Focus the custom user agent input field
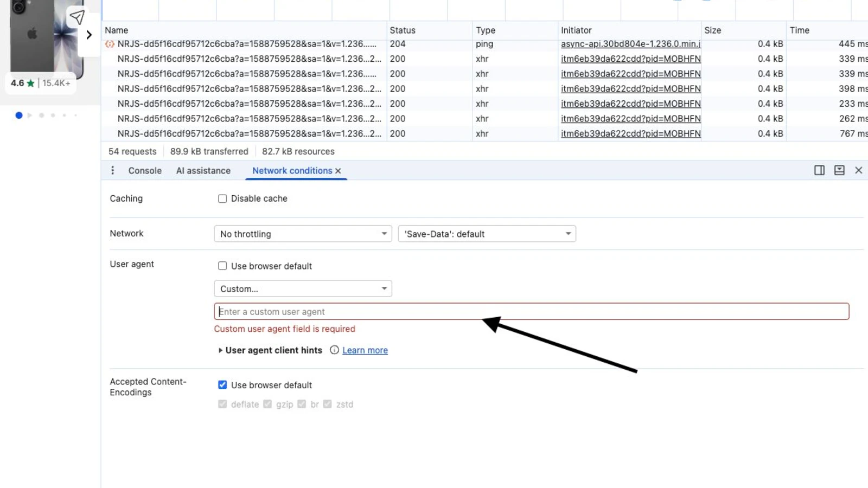868x488 pixels. click(531, 311)
